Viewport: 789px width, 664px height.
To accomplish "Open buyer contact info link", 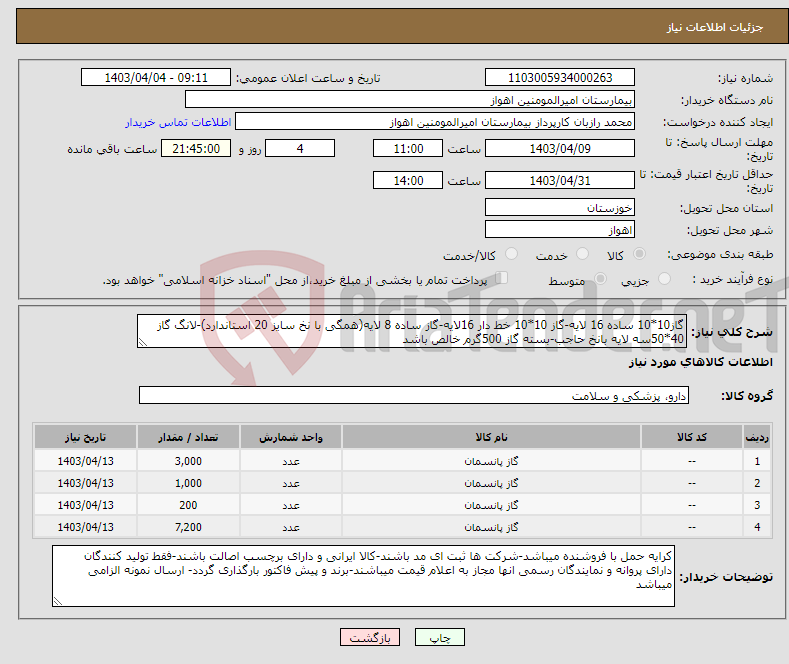I will (178, 122).
